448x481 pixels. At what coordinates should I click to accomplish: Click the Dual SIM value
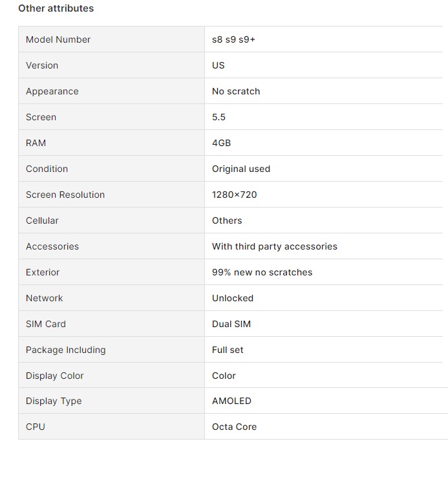click(x=231, y=324)
